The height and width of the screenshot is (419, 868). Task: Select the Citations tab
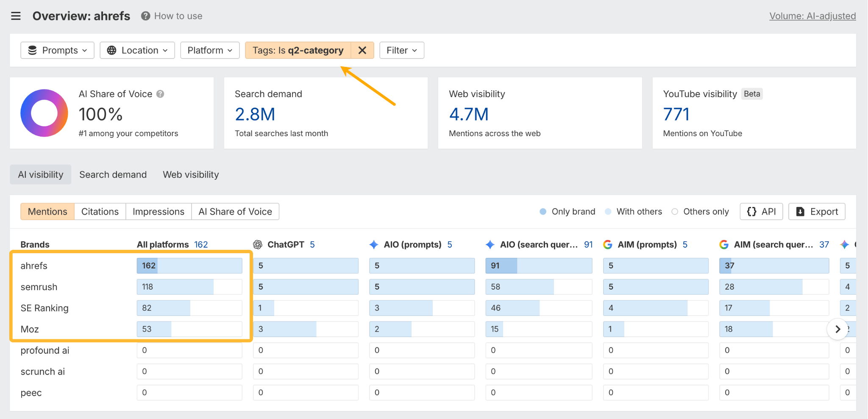coord(100,212)
